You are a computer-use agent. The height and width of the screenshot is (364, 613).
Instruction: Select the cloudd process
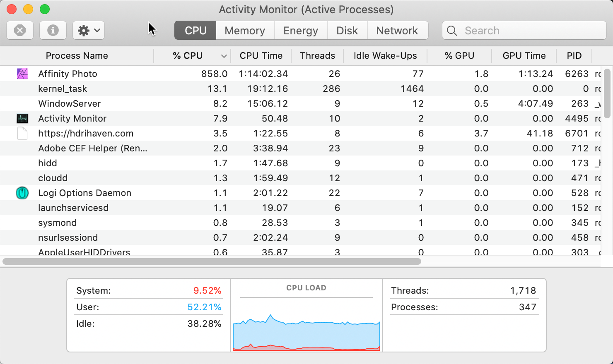click(x=53, y=178)
